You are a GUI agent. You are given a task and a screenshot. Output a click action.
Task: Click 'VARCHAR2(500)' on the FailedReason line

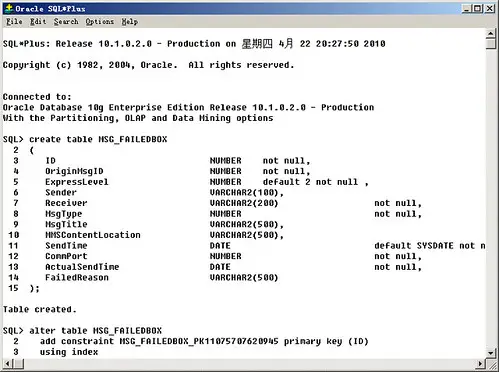coord(244,278)
